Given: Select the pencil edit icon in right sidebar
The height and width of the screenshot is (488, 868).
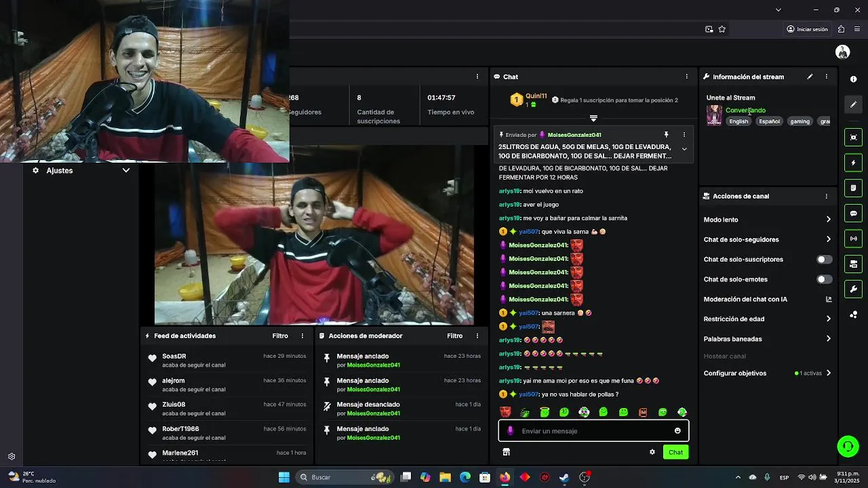Looking at the screenshot, I should pos(853,104).
